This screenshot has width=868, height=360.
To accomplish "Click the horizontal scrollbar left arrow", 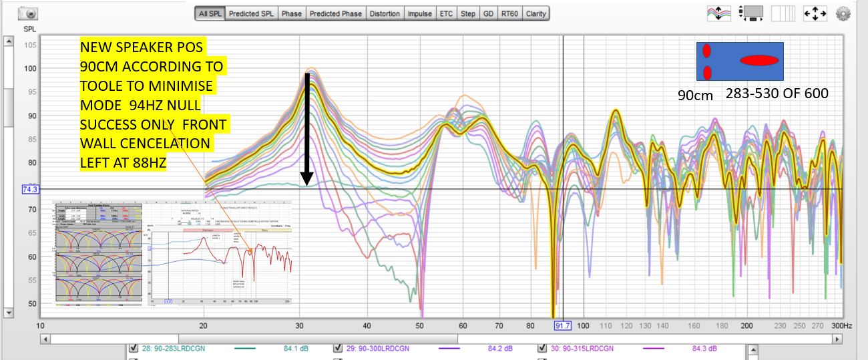I will point(45,339).
